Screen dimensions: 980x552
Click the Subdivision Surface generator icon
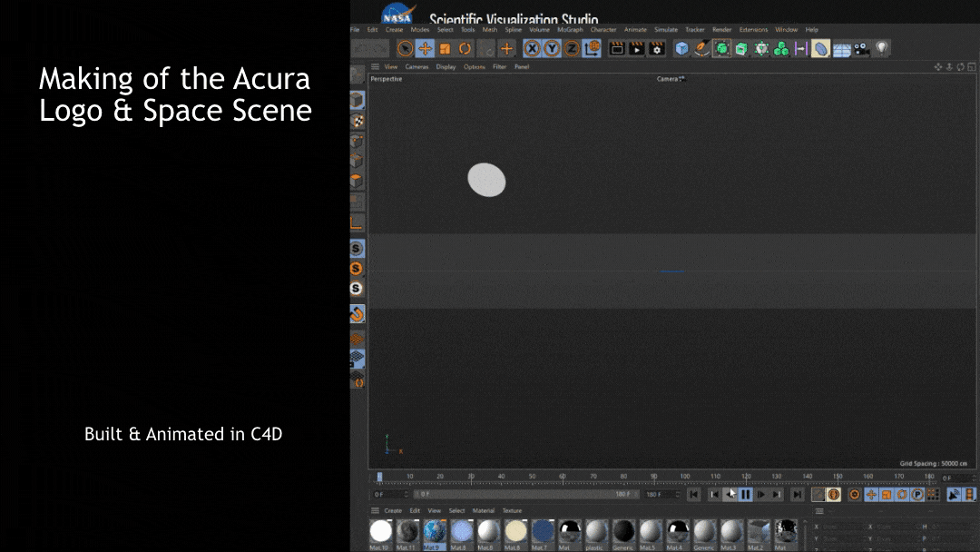point(722,49)
